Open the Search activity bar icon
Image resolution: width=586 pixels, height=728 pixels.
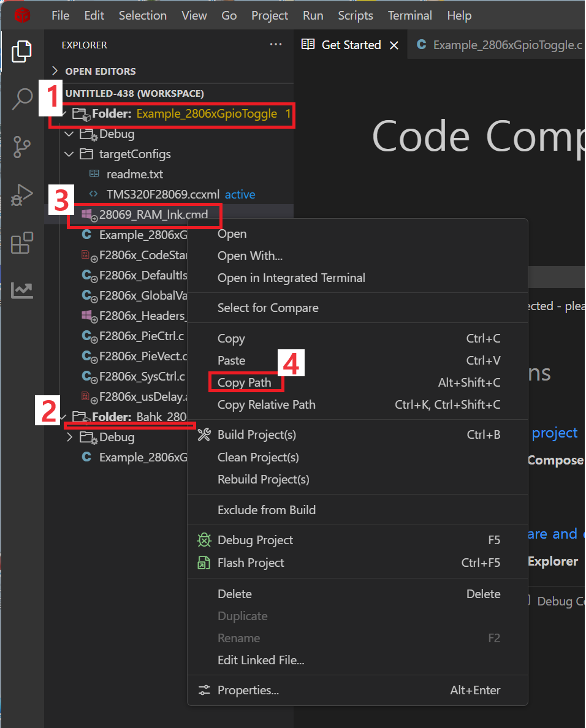pyautogui.click(x=22, y=99)
